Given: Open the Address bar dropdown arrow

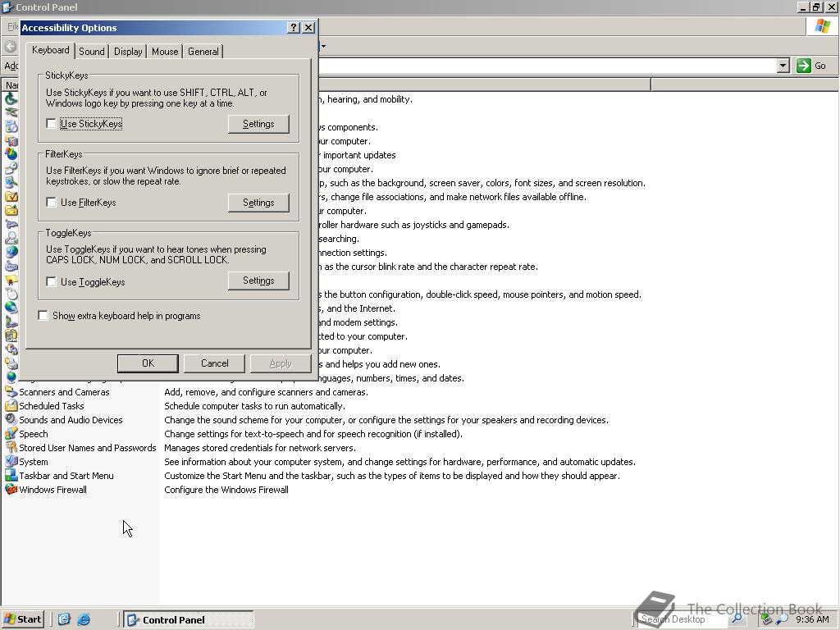Looking at the screenshot, I should click(x=783, y=66).
